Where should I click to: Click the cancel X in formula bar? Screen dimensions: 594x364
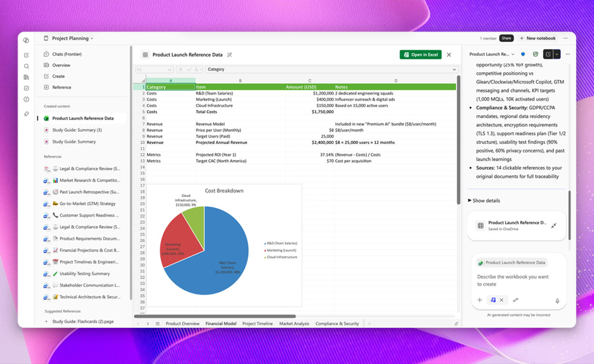181,70
